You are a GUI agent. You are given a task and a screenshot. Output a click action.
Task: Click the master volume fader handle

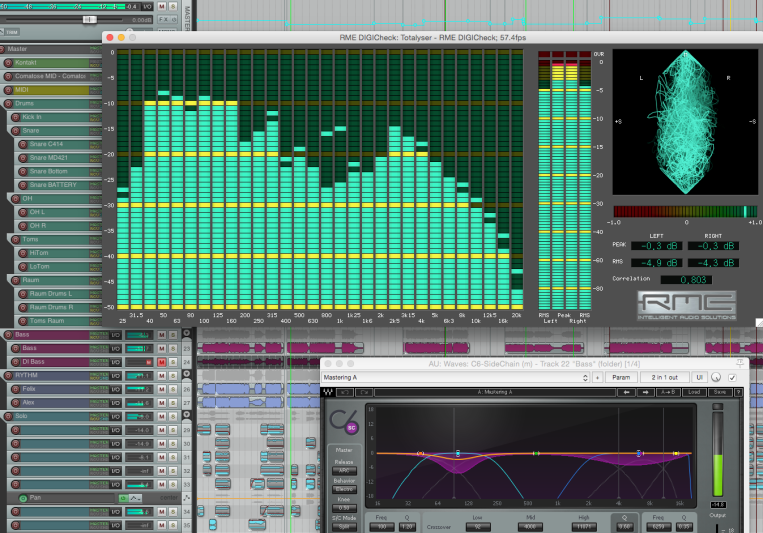point(90,19)
